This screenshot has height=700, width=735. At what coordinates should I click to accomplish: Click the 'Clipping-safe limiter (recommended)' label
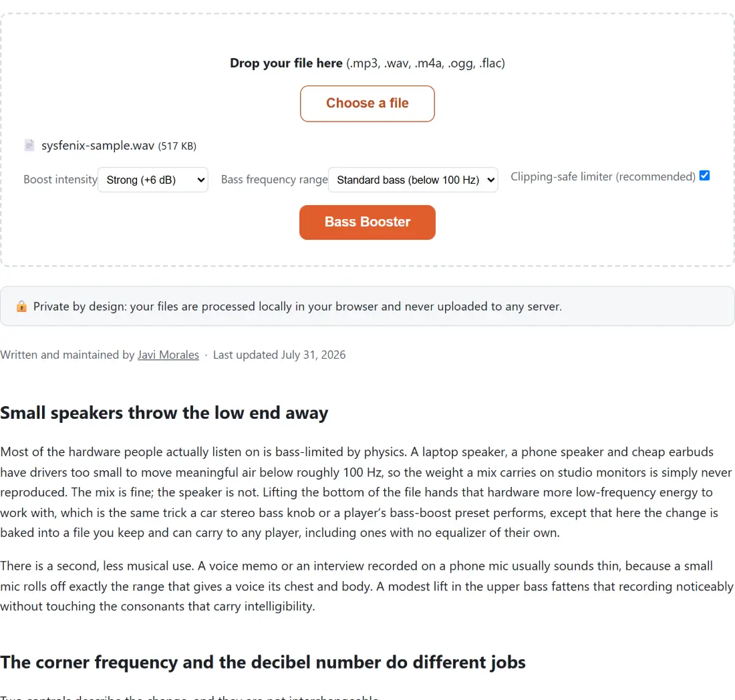coord(603,176)
